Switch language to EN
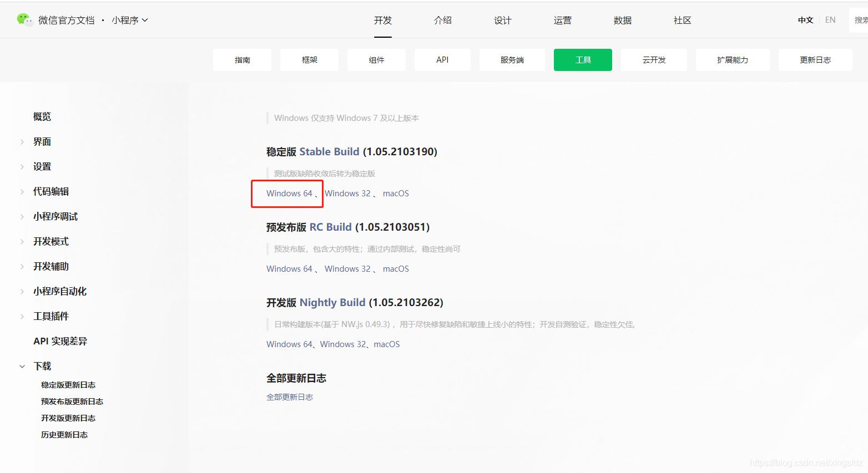 pyautogui.click(x=830, y=20)
